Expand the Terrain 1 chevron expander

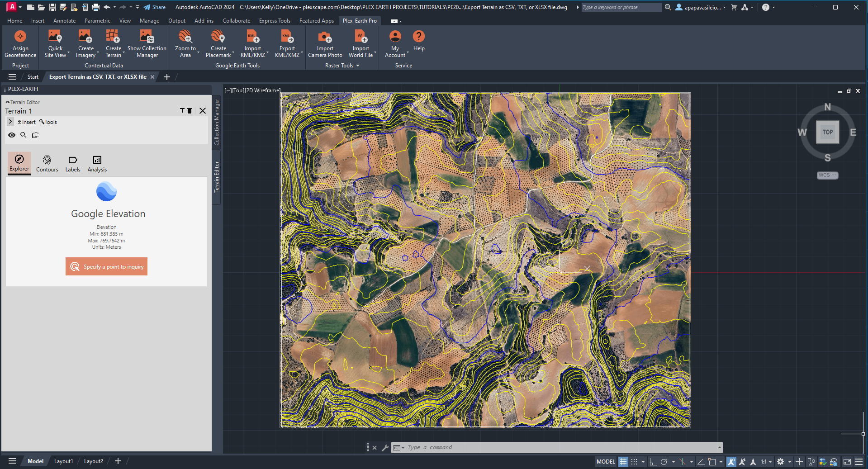10,122
